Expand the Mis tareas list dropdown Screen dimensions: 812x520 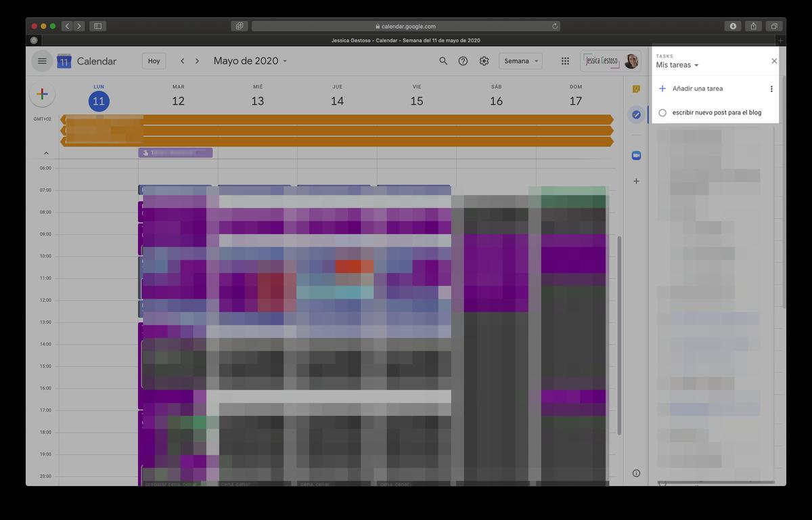[677, 66]
